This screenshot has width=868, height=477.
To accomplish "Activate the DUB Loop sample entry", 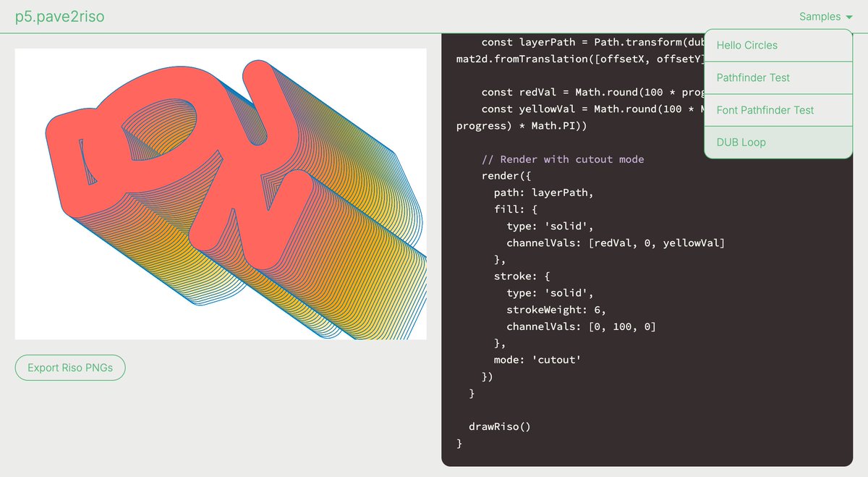I will point(741,142).
